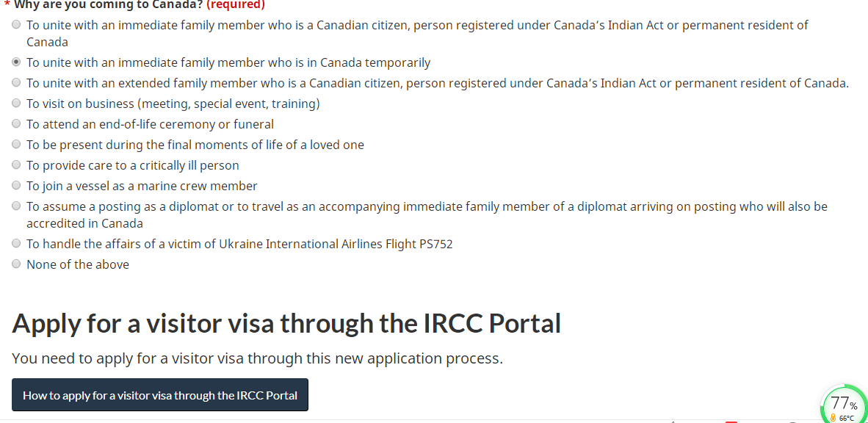Select the diplomat posting option

tap(15, 206)
